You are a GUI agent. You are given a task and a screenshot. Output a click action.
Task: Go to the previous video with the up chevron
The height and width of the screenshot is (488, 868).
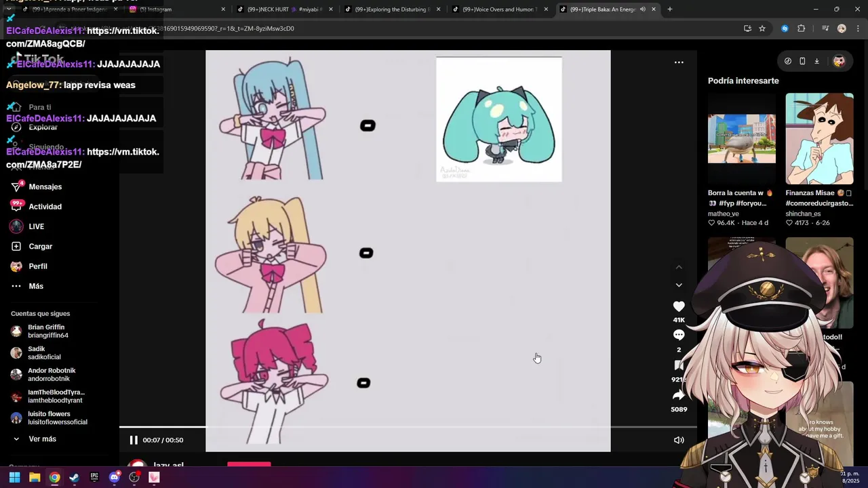tap(679, 267)
